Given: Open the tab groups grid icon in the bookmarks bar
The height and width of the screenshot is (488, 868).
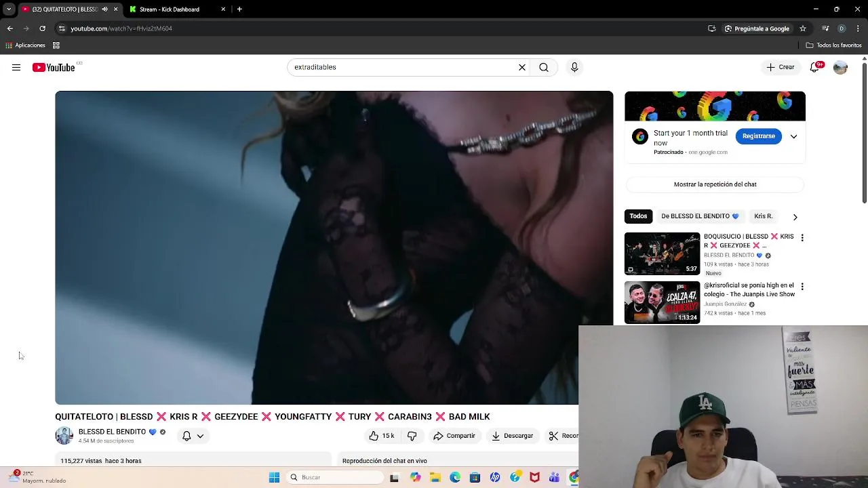Looking at the screenshot, I should 56,45.
